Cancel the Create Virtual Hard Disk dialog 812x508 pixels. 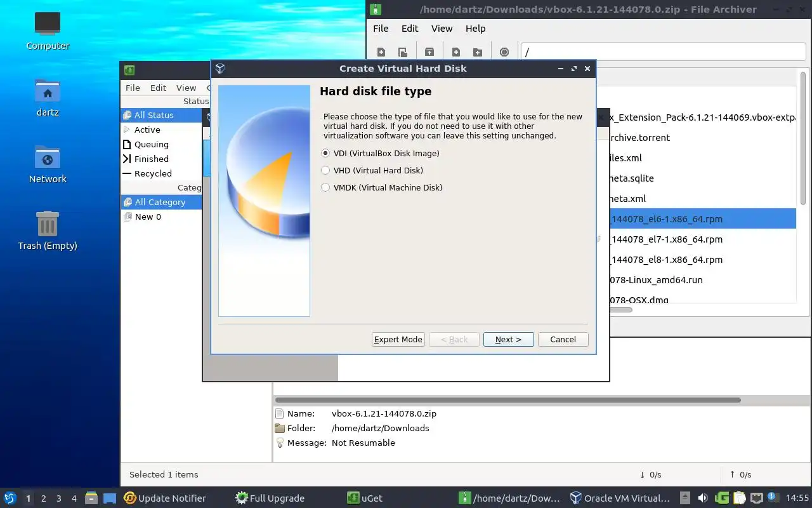coord(563,339)
